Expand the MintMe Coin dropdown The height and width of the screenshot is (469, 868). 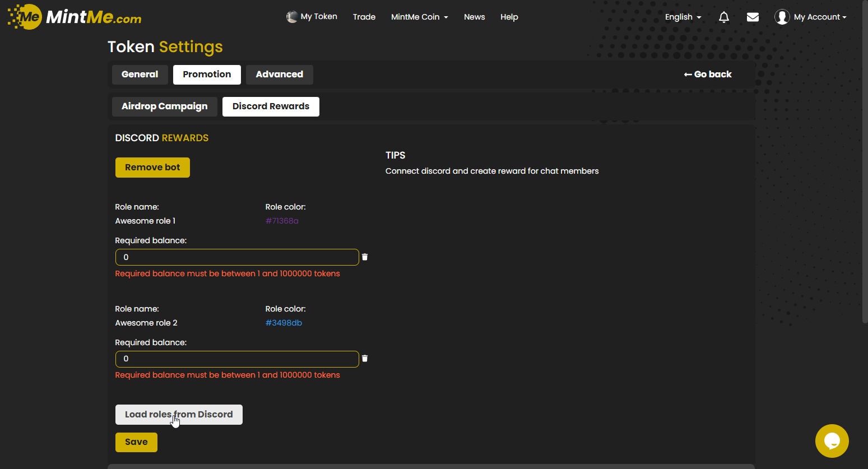[419, 17]
